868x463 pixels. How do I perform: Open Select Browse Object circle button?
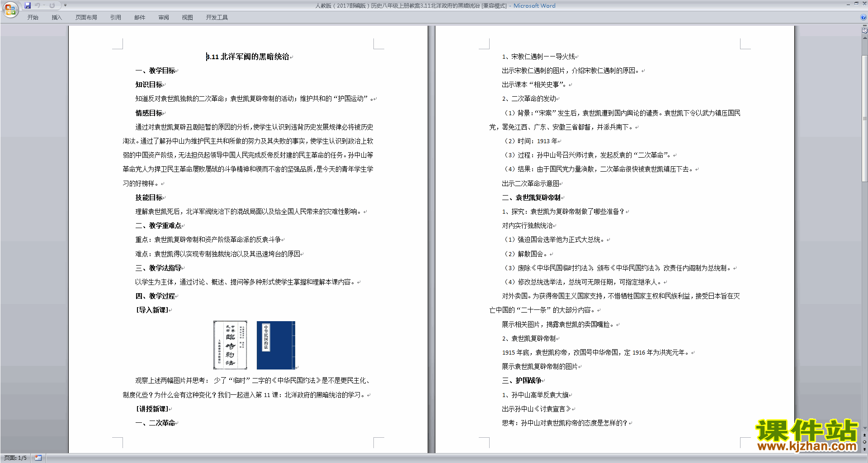pos(864,442)
